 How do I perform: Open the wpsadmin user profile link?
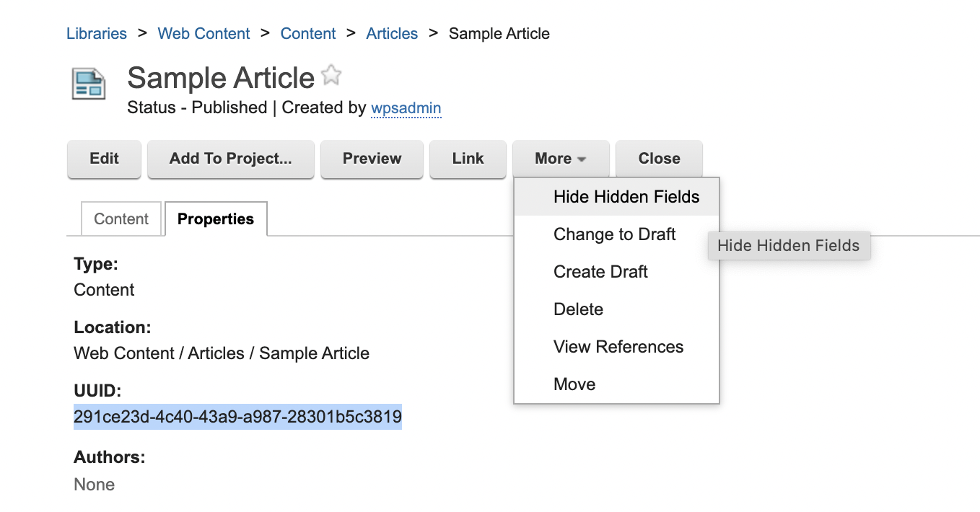point(406,107)
